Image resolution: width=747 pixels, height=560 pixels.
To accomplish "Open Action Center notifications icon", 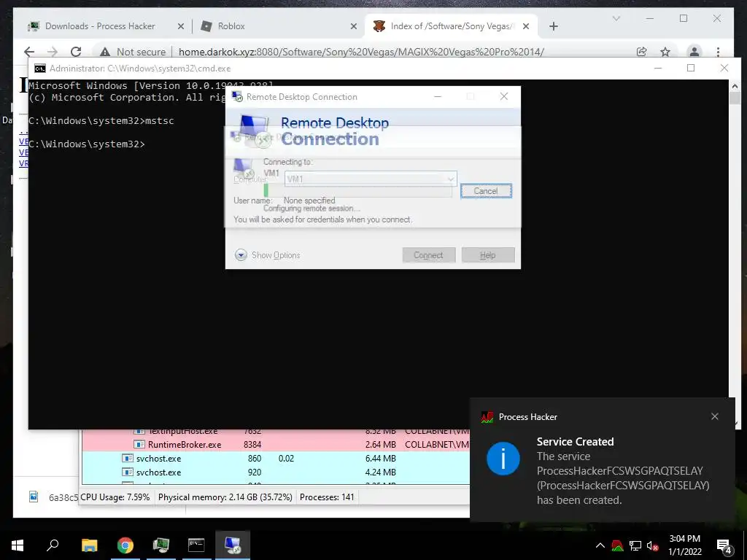I will (724, 545).
